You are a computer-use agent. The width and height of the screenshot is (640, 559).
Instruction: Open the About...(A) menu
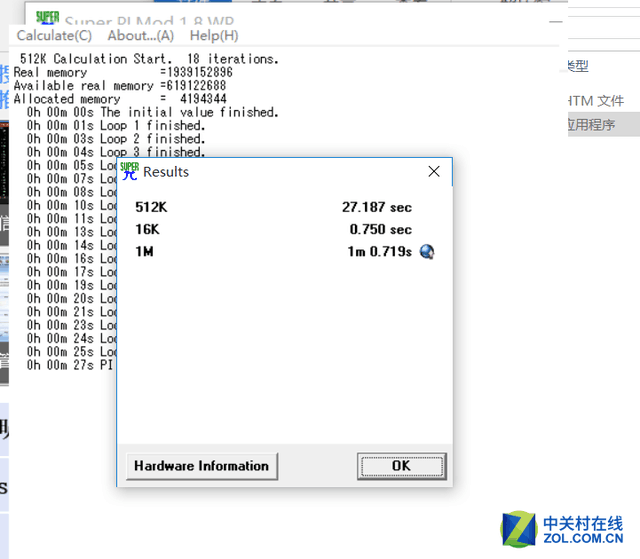click(140, 36)
